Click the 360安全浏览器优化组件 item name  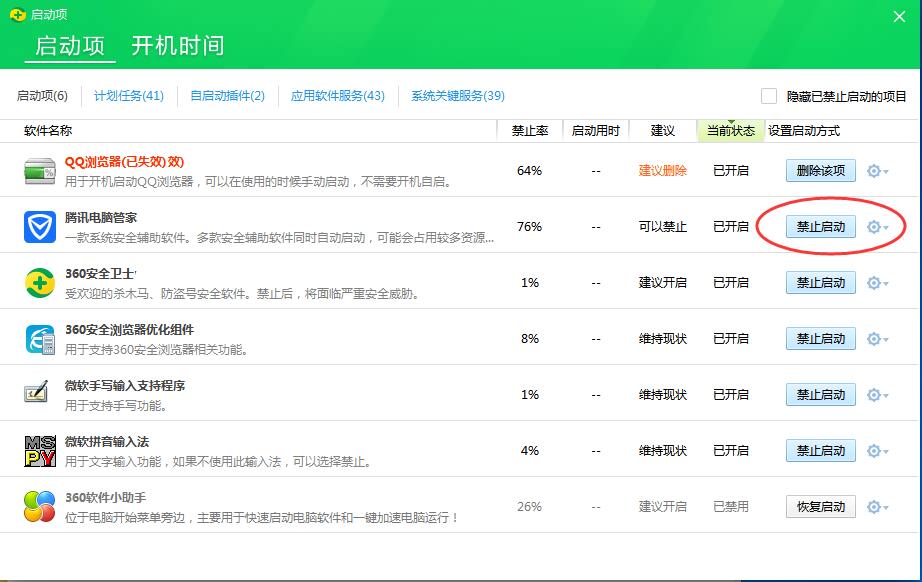(129, 330)
